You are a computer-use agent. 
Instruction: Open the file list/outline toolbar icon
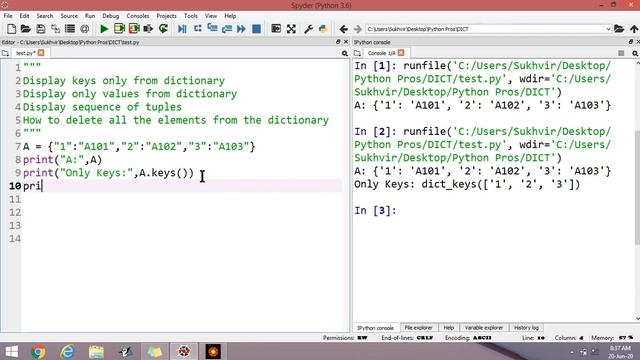(x=70, y=29)
